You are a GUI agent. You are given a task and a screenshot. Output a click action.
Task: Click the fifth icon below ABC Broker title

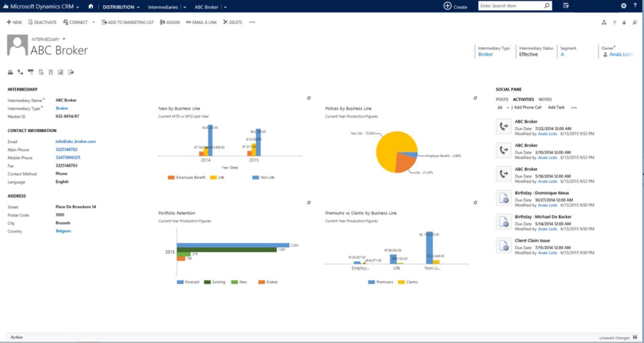point(51,72)
